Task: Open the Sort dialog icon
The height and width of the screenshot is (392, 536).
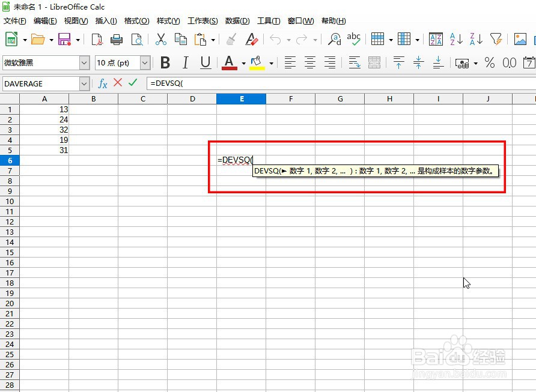Action: tap(436, 39)
